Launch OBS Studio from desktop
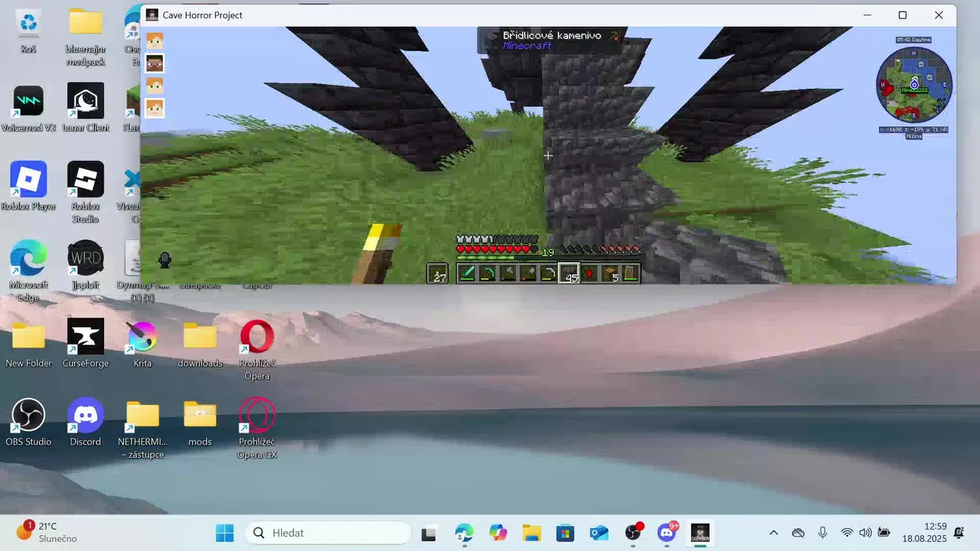This screenshot has width=980, height=551. (28, 422)
